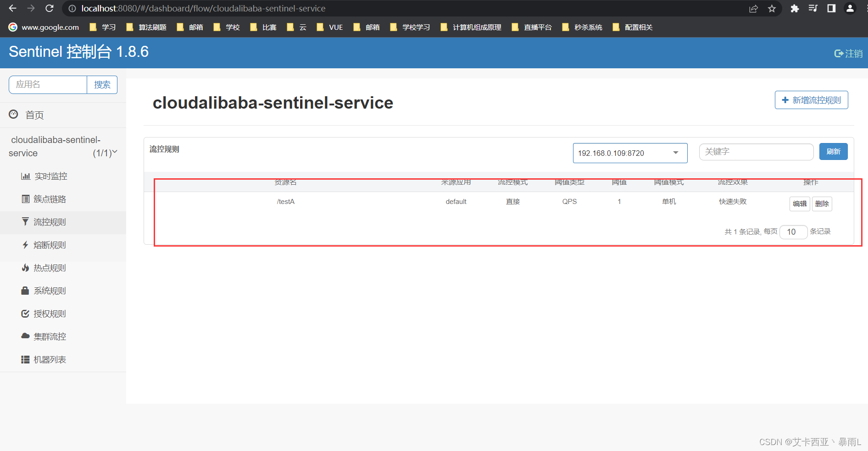Click the 流控规则 filter funnel icon
Viewport: 868px width, 451px height.
point(26,222)
